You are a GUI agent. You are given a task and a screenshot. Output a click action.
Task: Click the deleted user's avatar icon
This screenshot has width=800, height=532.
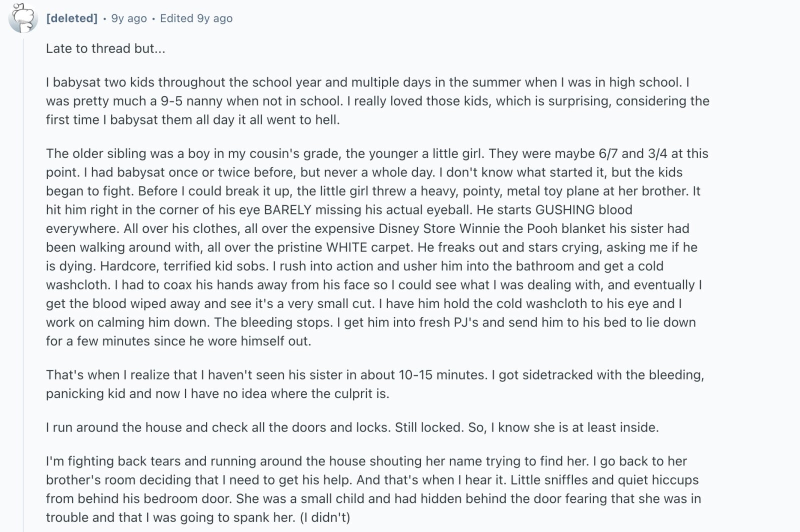click(x=23, y=18)
